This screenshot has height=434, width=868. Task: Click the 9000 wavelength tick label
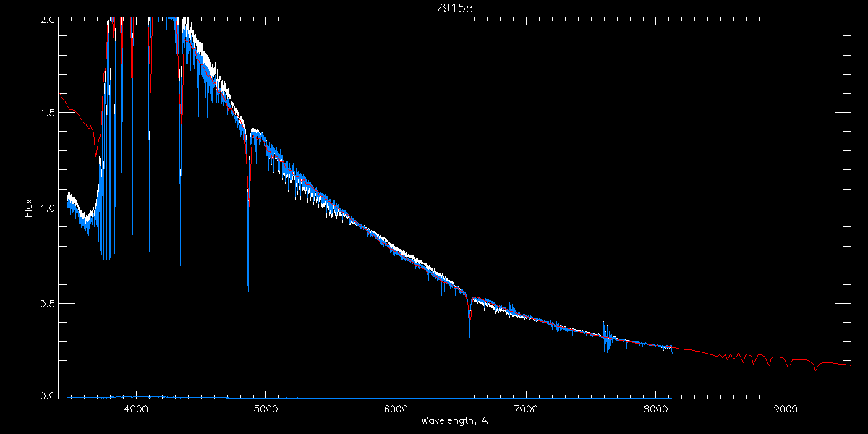tap(786, 409)
